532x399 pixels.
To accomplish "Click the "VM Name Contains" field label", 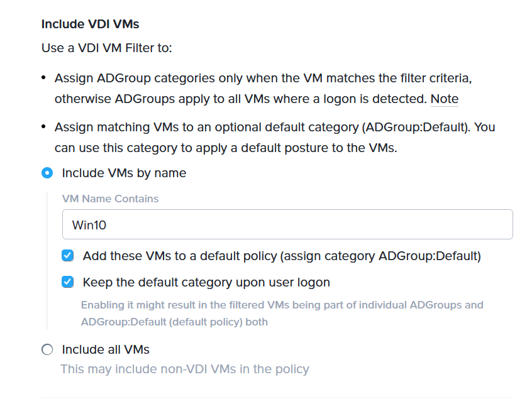I will (x=110, y=199).
